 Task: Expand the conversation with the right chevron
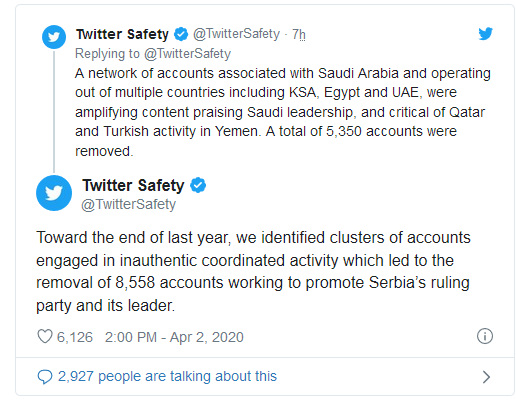(x=486, y=377)
